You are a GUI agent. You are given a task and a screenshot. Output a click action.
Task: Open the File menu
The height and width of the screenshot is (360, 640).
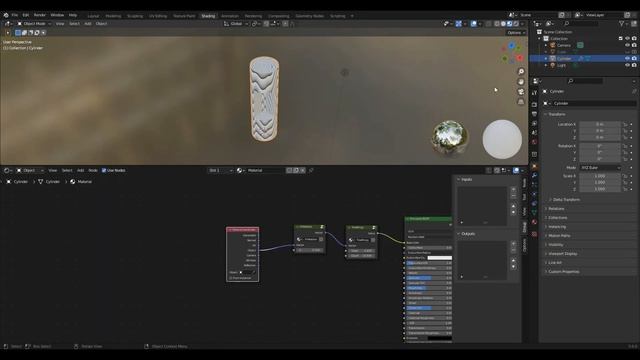click(15, 15)
